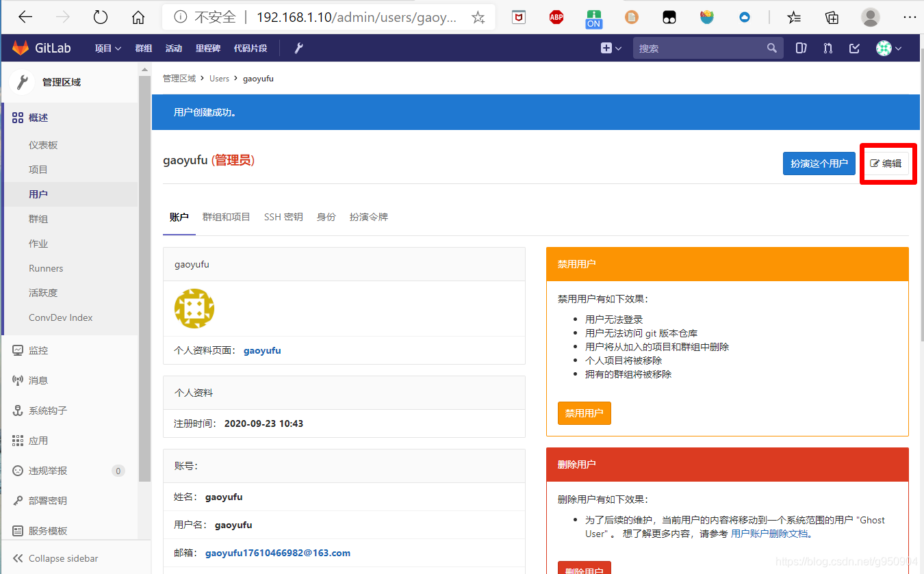Open the plus new-item dropdown
924x574 pixels.
[609, 48]
